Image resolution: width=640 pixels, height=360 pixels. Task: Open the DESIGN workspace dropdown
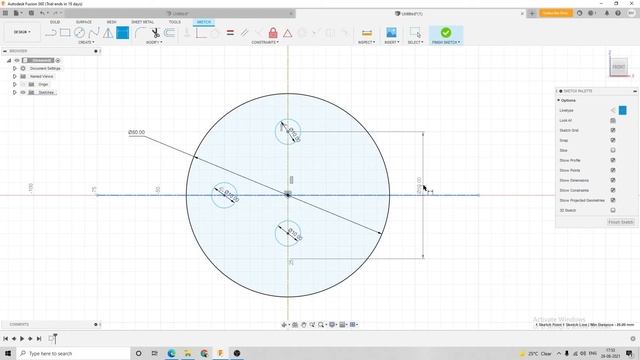pos(22,32)
